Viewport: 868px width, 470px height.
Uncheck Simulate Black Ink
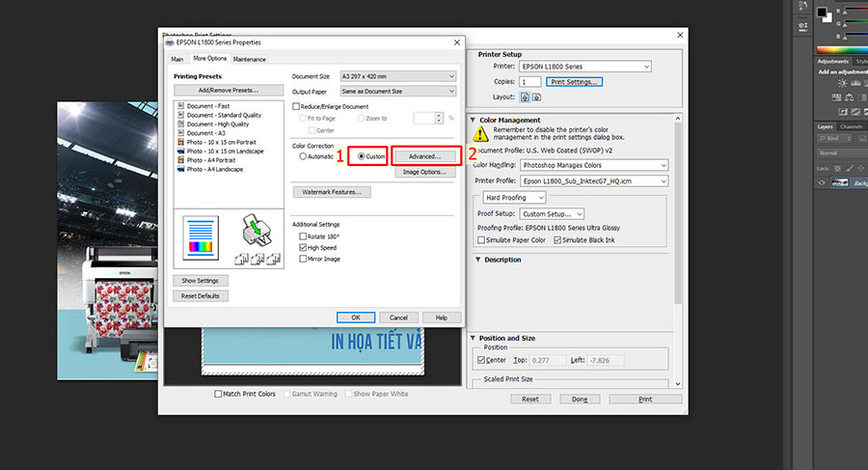[557, 240]
